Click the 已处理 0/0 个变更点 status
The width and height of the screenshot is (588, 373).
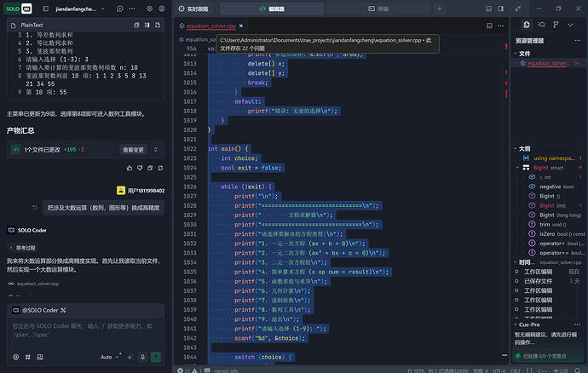click(x=545, y=356)
